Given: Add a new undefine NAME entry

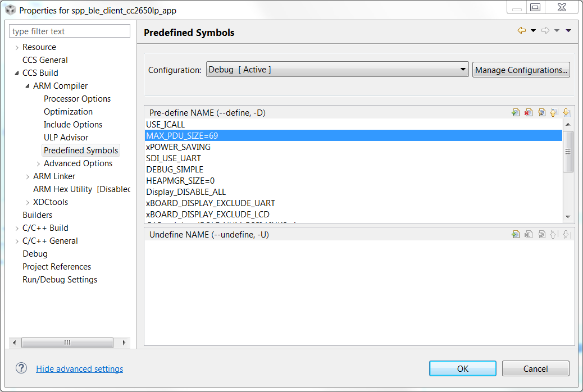Looking at the screenshot, I should click(x=516, y=234).
